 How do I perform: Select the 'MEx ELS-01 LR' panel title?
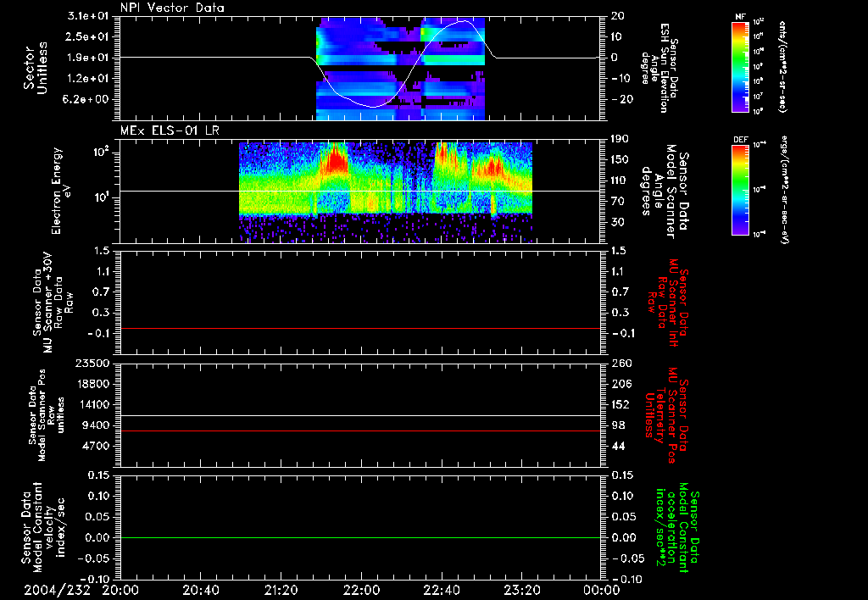(170, 131)
